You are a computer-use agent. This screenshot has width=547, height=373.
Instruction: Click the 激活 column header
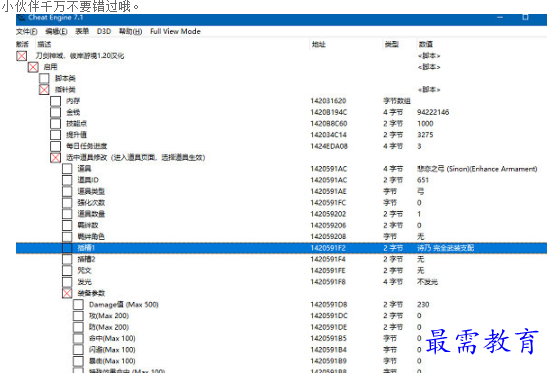[22, 44]
